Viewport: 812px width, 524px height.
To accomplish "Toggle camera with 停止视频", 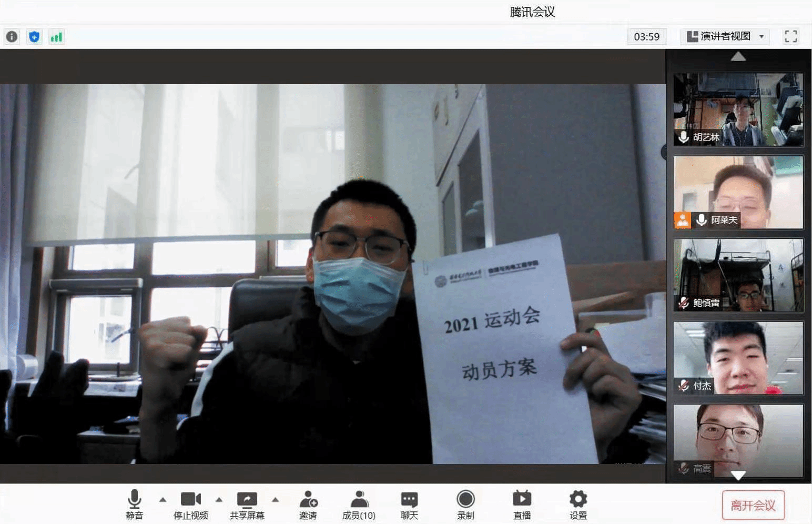I will pyautogui.click(x=190, y=505).
